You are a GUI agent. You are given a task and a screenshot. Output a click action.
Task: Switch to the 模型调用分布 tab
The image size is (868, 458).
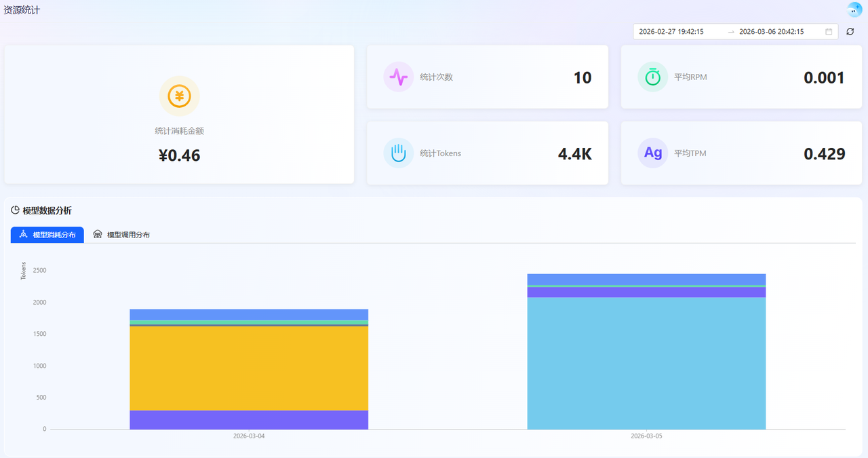(x=121, y=235)
